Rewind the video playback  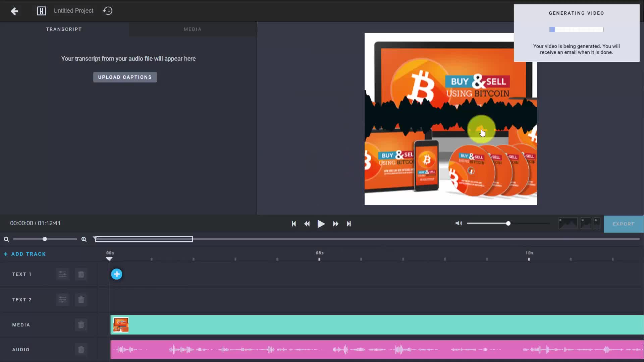point(307,224)
